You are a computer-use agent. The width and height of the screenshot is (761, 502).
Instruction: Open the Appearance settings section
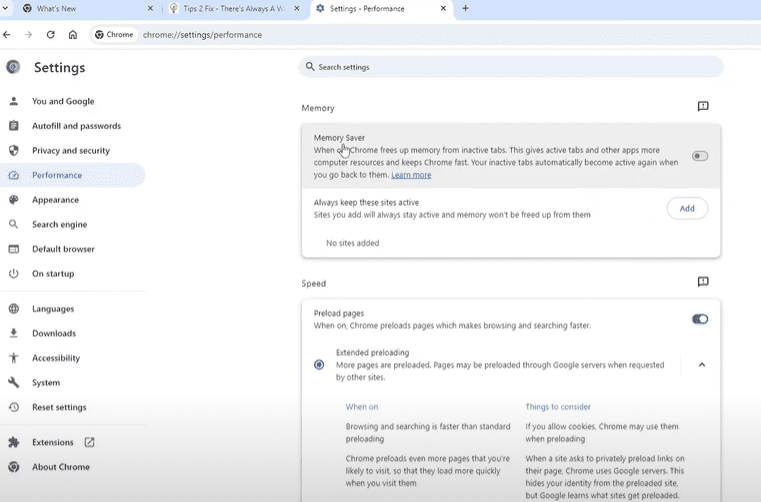click(55, 200)
